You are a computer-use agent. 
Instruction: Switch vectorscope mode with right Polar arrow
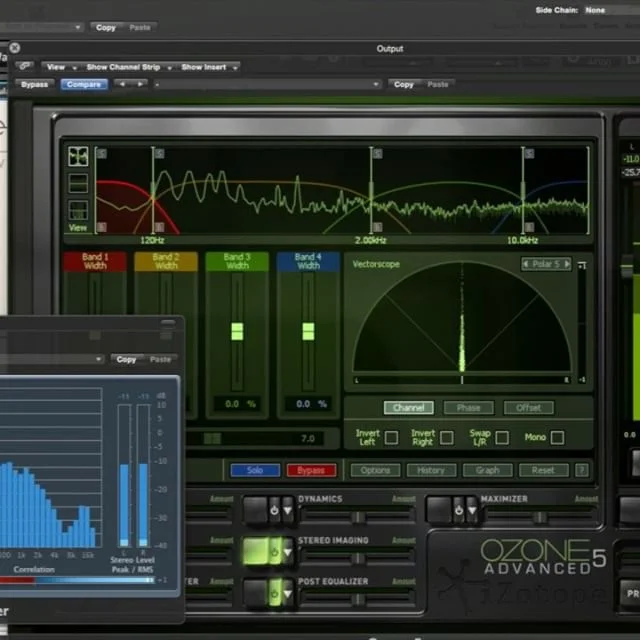(567, 264)
